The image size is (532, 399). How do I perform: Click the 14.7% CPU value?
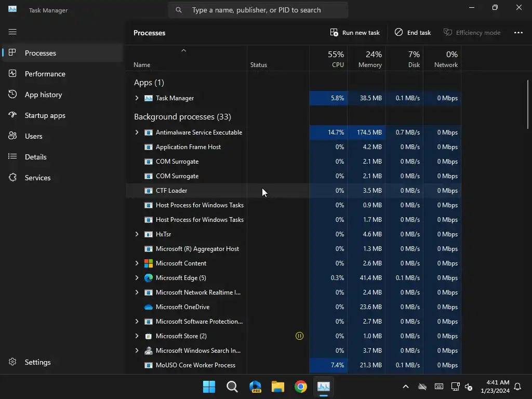click(336, 132)
